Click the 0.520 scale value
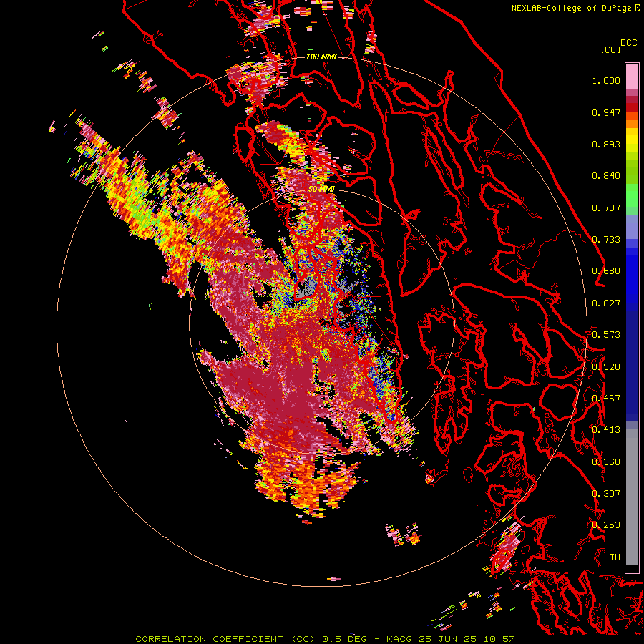 [x=606, y=366]
